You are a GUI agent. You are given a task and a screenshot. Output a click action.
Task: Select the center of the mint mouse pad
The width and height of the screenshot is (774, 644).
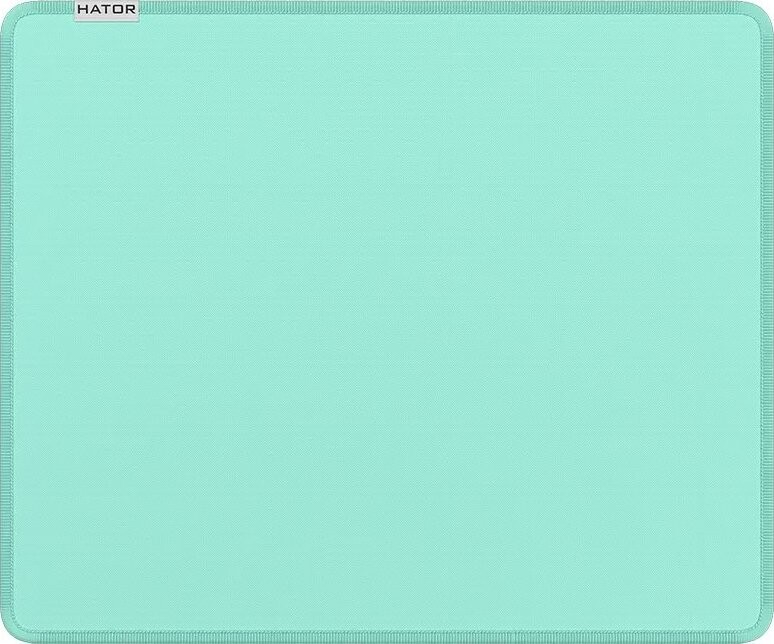tap(387, 322)
